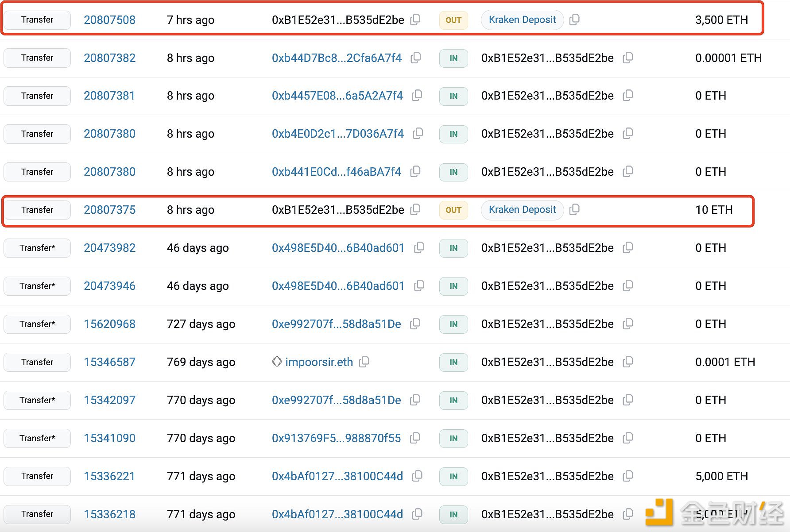Open the impoorsir.eth address link
790x532 pixels.
[319, 362]
